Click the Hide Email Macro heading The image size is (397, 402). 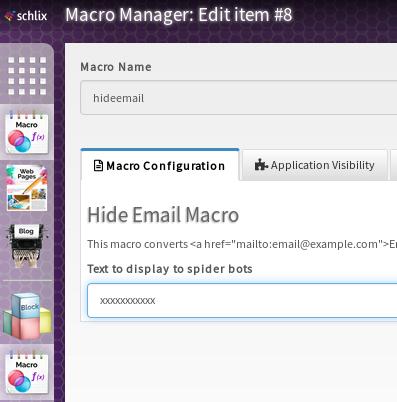click(163, 215)
